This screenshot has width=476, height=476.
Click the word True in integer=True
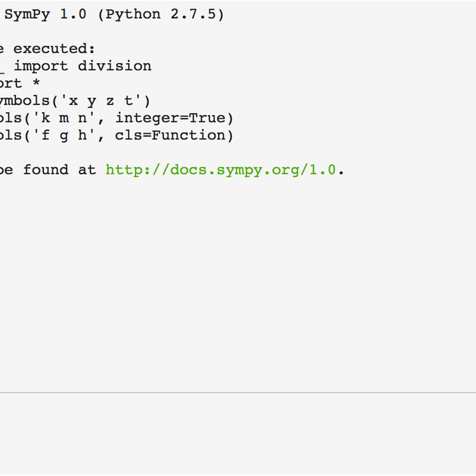tap(207, 118)
